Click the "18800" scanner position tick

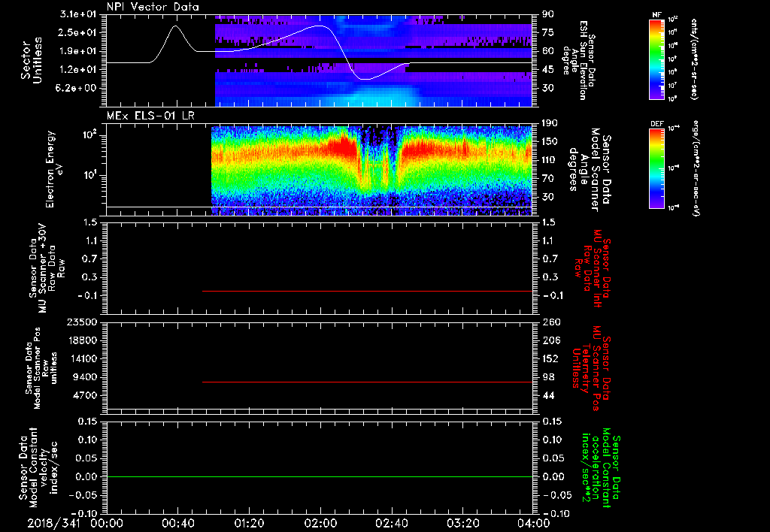tap(83, 340)
